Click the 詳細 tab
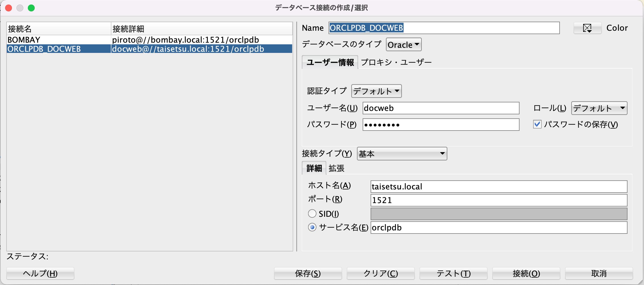The width and height of the screenshot is (644, 285). [x=314, y=168]
